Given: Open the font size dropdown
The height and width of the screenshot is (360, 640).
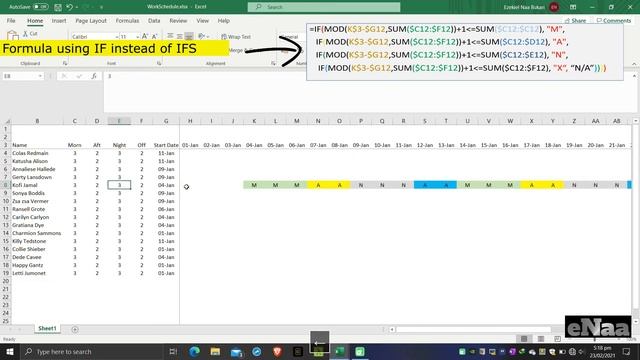Looking at the screenshot, I should (138, 37).
